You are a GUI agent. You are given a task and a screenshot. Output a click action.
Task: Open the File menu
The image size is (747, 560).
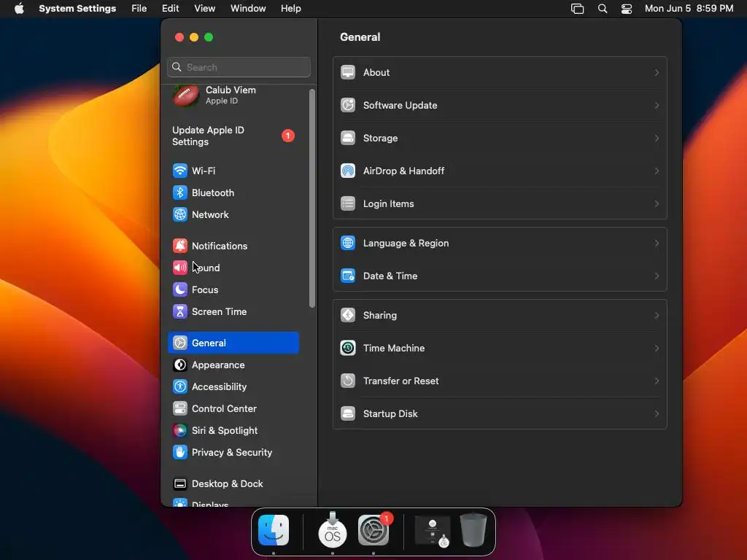pyautogui.click(x=139, y=9)
